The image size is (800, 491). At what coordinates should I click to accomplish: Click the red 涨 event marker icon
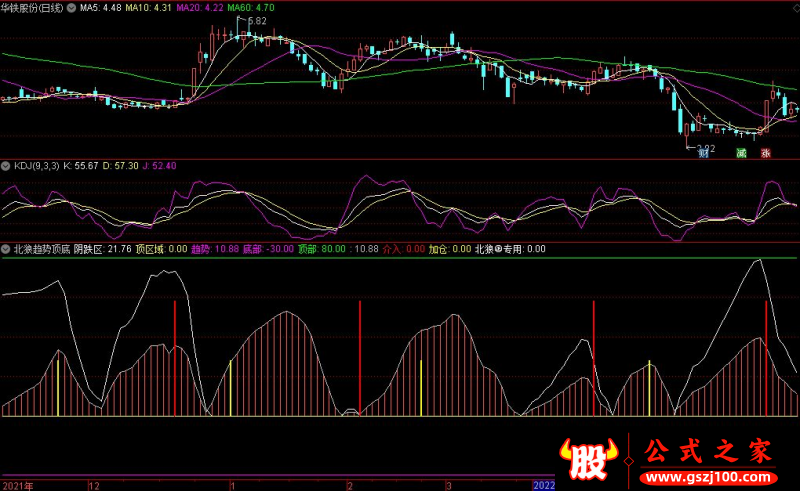pyautogui.click(x=766, y=153)
